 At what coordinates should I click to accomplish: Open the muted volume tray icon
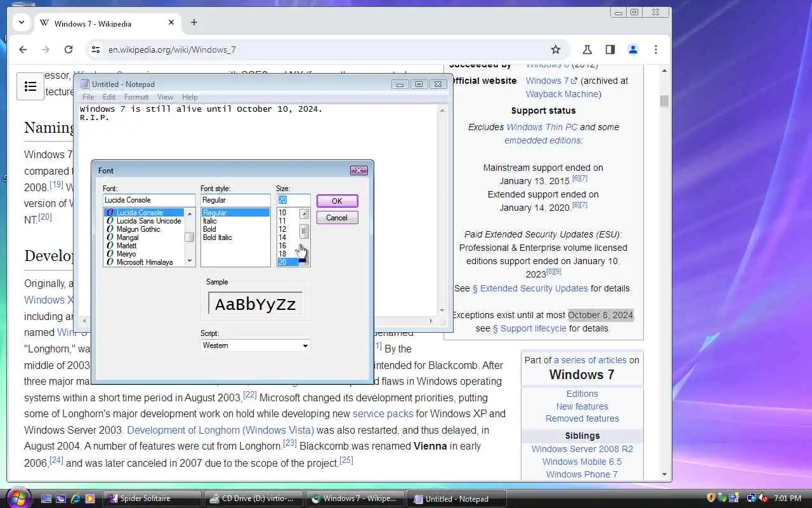coord(763,498)
